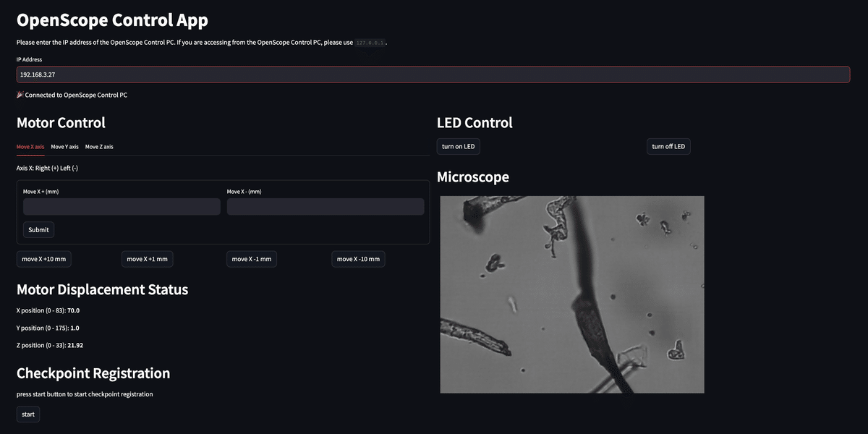868x434 pixels.
Task: Click the move X -10 mm button
Action: [358, 259]
